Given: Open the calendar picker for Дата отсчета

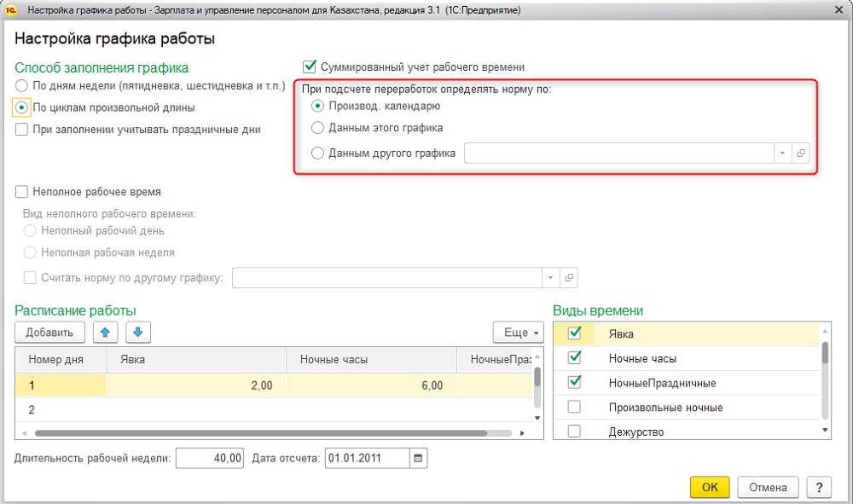Looking at the screenshot, I should (x=418, y=458).
